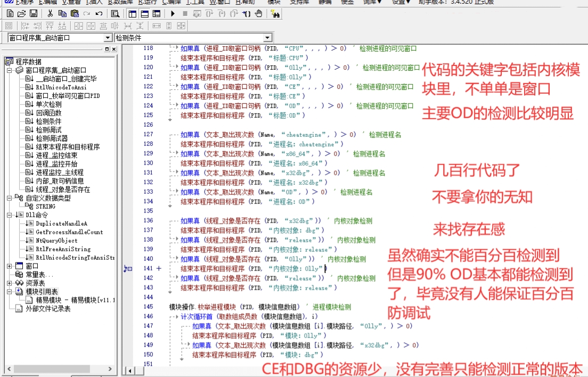Open the 支持库 menu

click(x=299, y=2)
